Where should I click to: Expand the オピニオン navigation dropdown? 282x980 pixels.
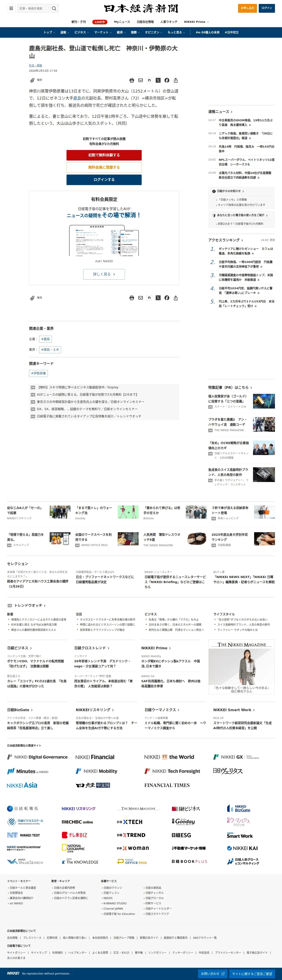[154, 32]
